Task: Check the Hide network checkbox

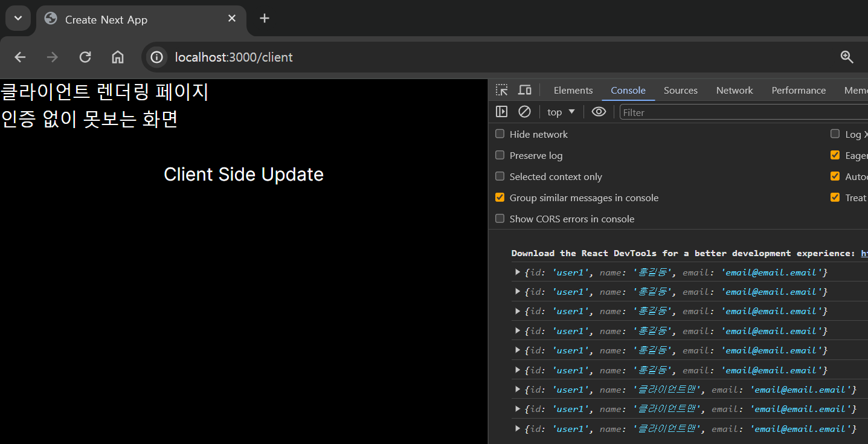Action: pos(500,134)
